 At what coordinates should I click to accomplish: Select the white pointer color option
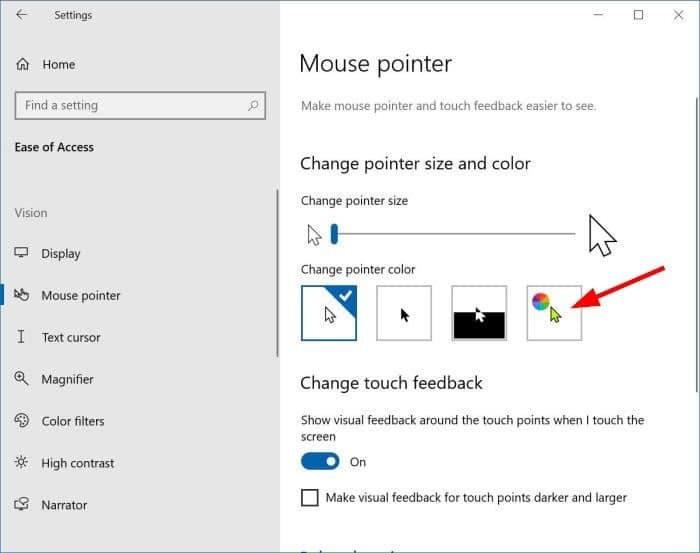click(x=329, y=313)
